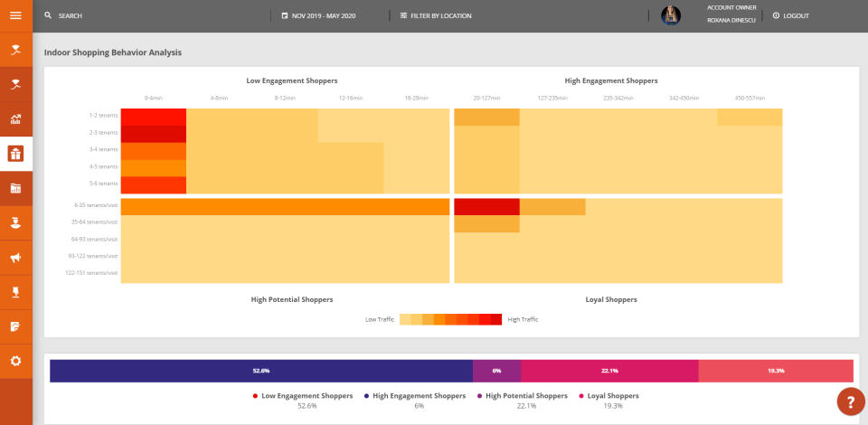Click the darkest High Traffic legend swatch
This screenshot has height=425, width=868.
point(496,319)
